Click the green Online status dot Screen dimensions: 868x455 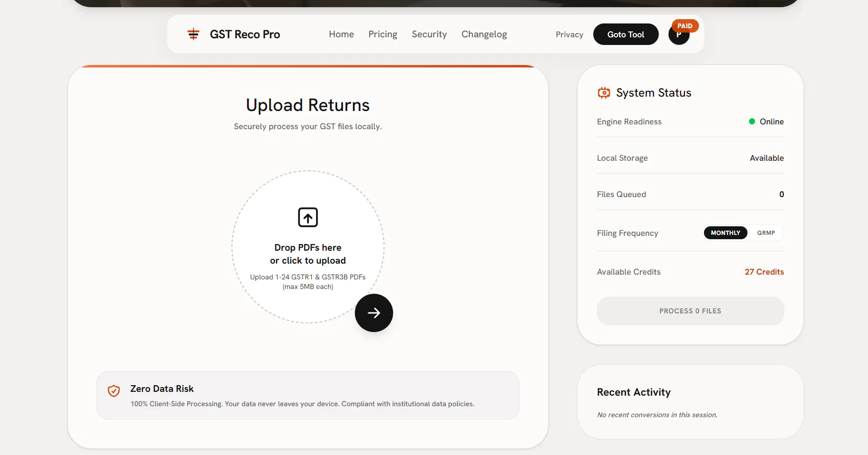(x=752, y=122)
